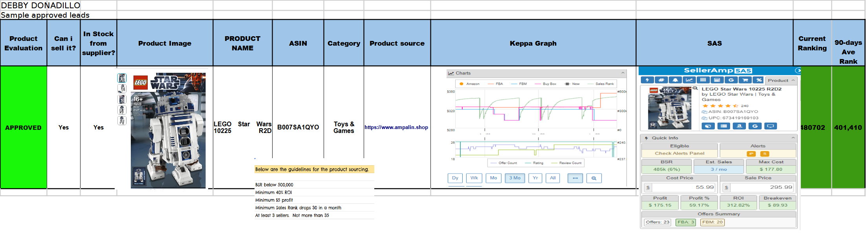Screen dimensions: 868x240
Task: Select the Mo chart range
Action: 493,178
